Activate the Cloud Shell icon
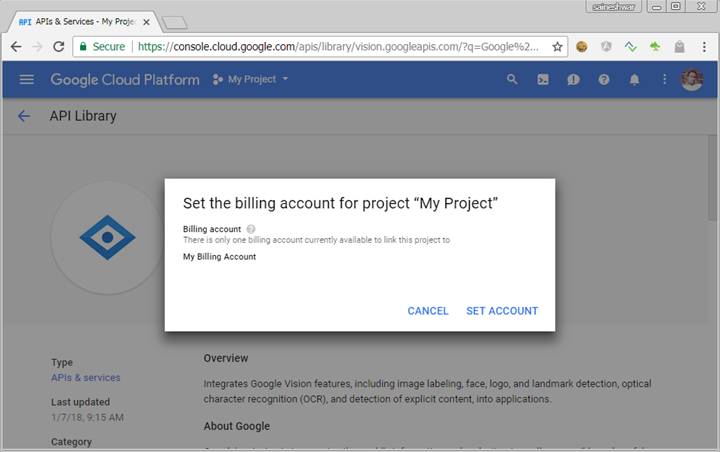The image size is (720, 452). [x=543, y=79]
